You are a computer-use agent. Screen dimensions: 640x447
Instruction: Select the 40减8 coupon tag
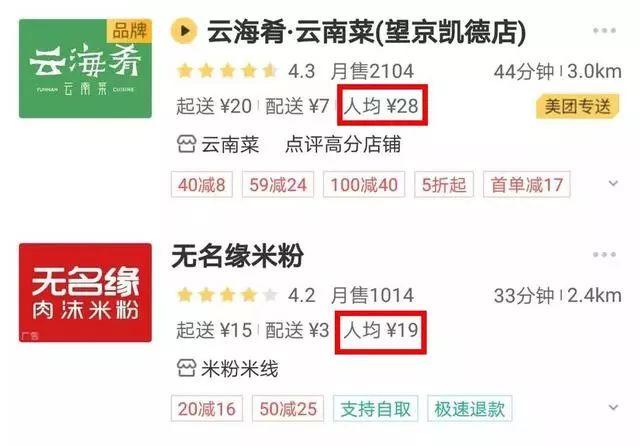pos(202,185)
